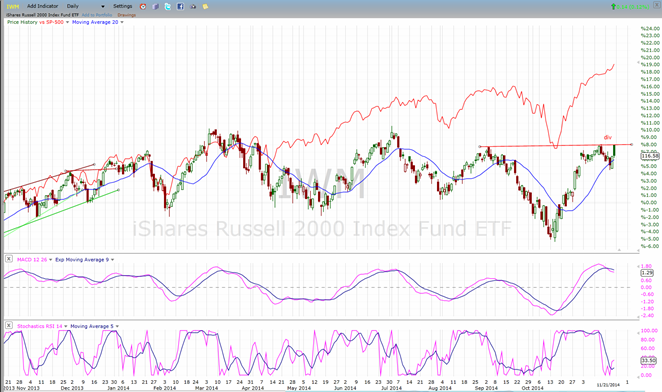Click the iShares Russell 2000 Index Fund ETF title

tap(42, 15)
